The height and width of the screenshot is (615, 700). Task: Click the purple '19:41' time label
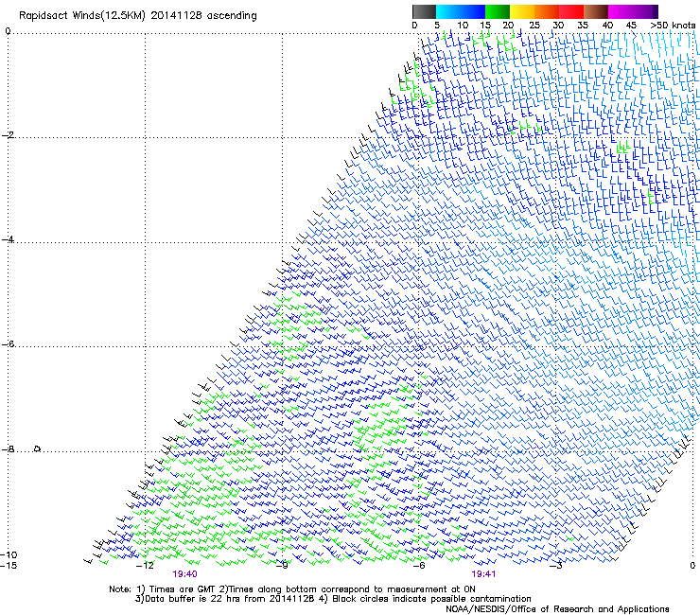[x=483, y=574]
